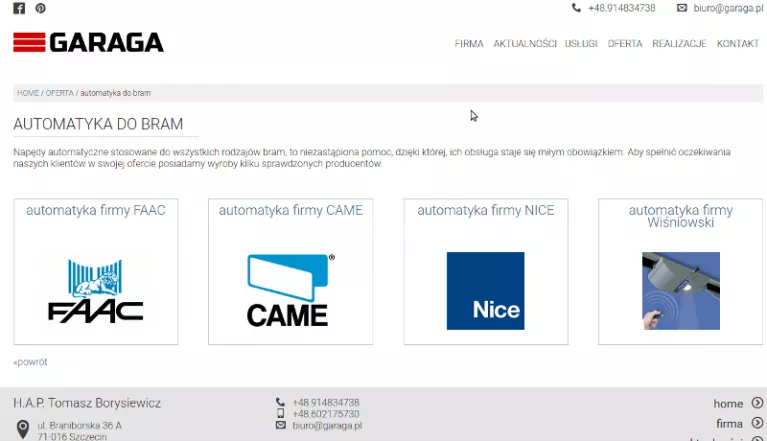Click the footer mobile phone icon
Image resolution: width=767 pixels, height=441 pixels.
point(280,413)
